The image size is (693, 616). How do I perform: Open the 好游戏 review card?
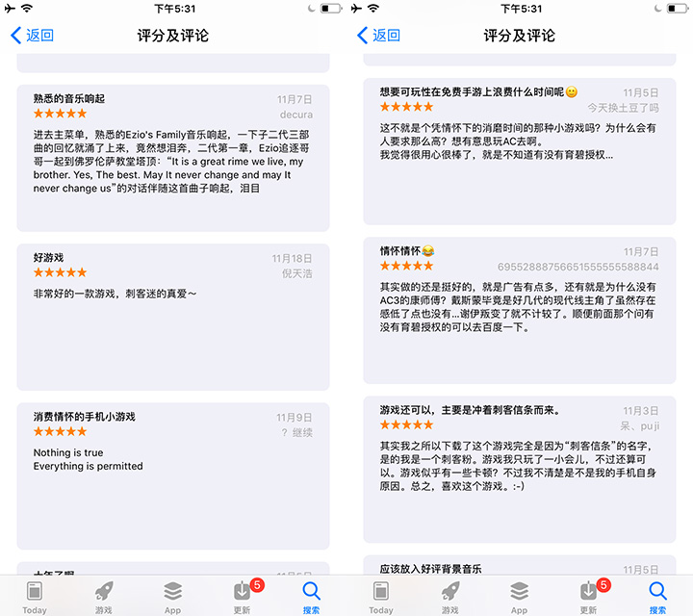point(173,317)
